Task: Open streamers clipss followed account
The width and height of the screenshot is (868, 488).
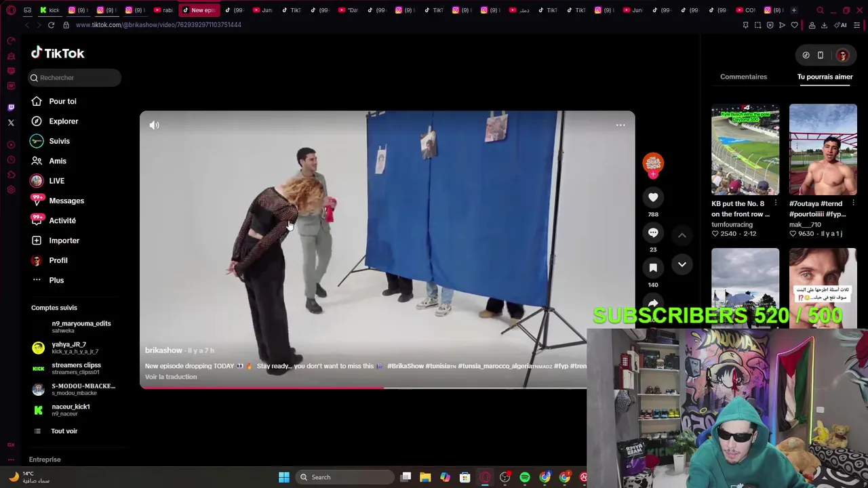Action: coord(67,369)
